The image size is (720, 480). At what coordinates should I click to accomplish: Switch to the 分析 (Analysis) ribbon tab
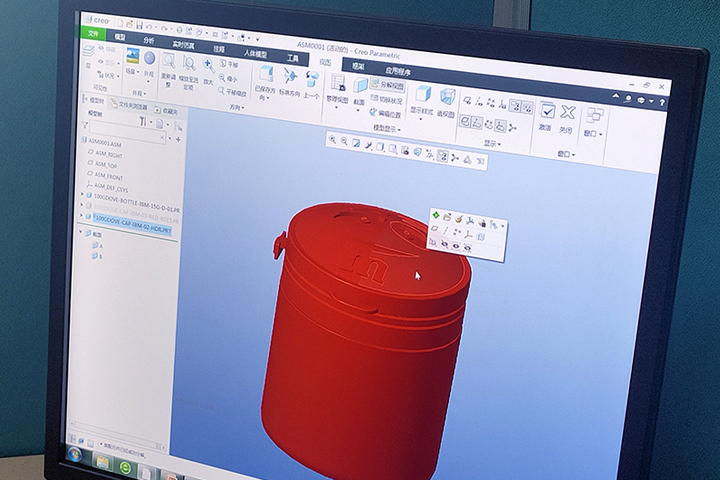(x=149, y=41)
